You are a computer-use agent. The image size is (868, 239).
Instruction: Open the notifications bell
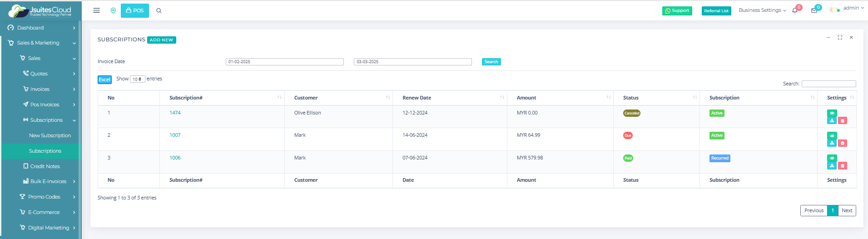(795, 10)
